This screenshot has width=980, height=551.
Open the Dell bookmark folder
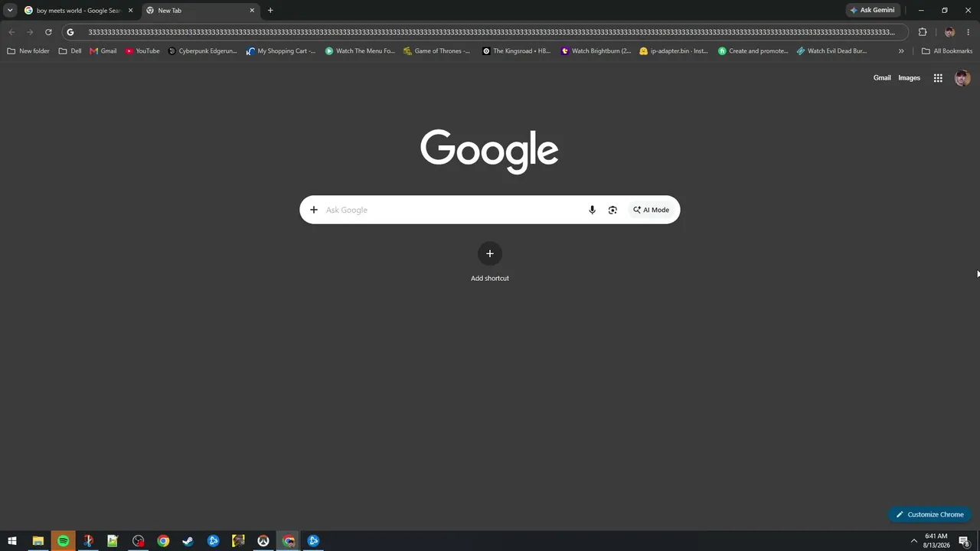[x=70, y=51]
